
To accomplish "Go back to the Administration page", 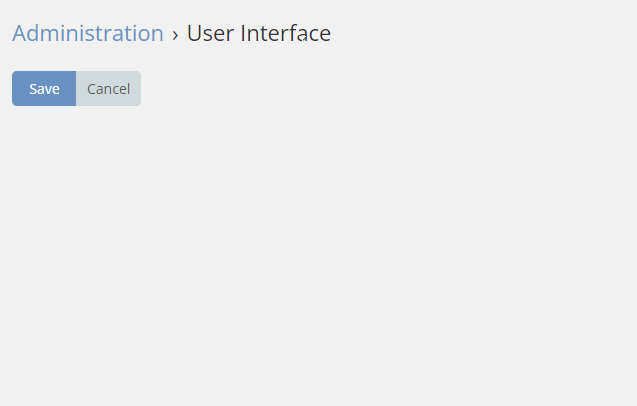I will pos(88,33).
